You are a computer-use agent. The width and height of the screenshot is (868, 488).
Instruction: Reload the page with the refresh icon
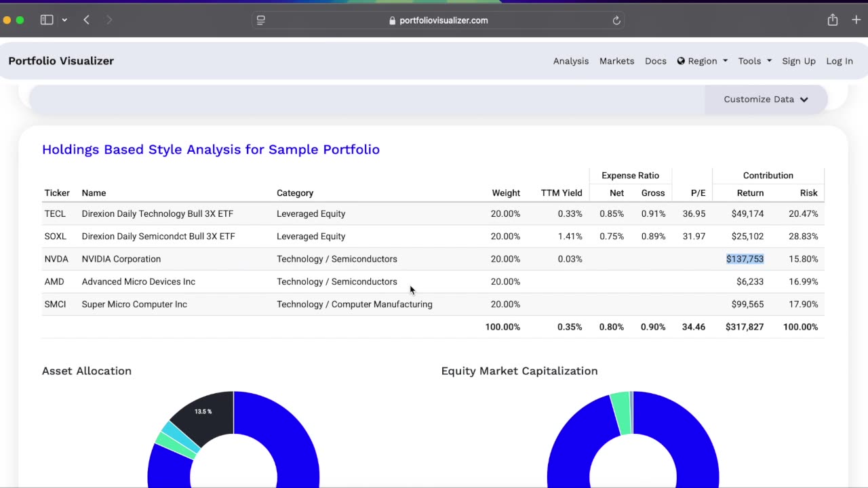tap(616, 20)
